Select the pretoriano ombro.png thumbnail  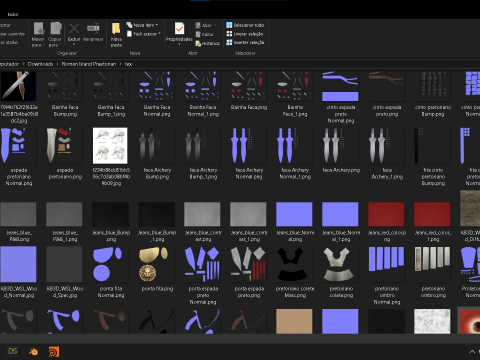point(432,264)
